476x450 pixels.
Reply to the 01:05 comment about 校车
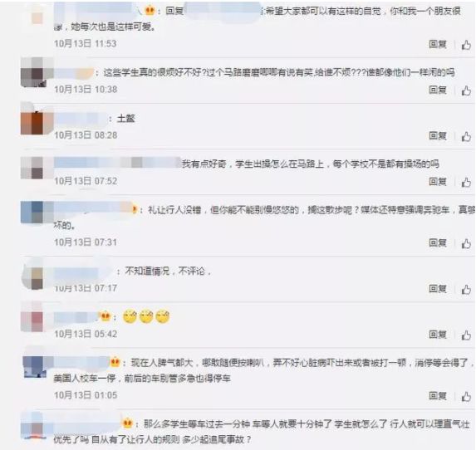(438, 395)
